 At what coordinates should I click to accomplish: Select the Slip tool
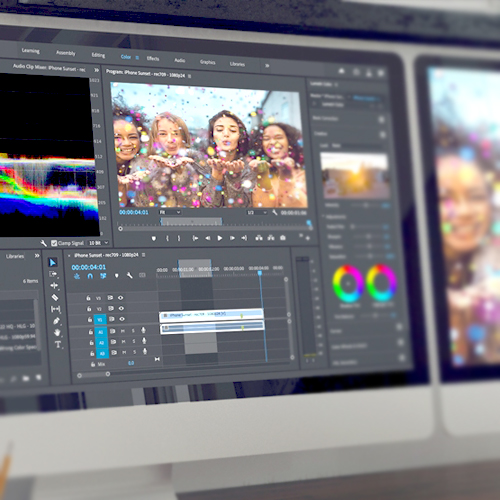(x=56, y=309)
